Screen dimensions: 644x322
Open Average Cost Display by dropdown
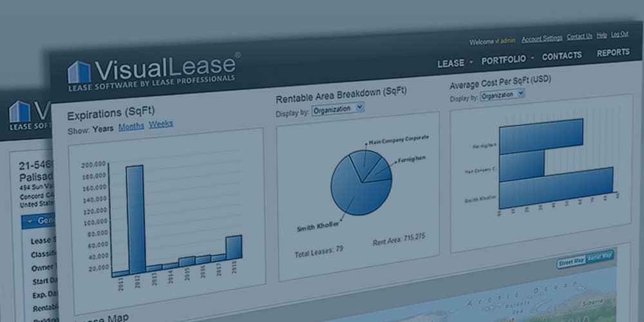click(x=502, y=95)
